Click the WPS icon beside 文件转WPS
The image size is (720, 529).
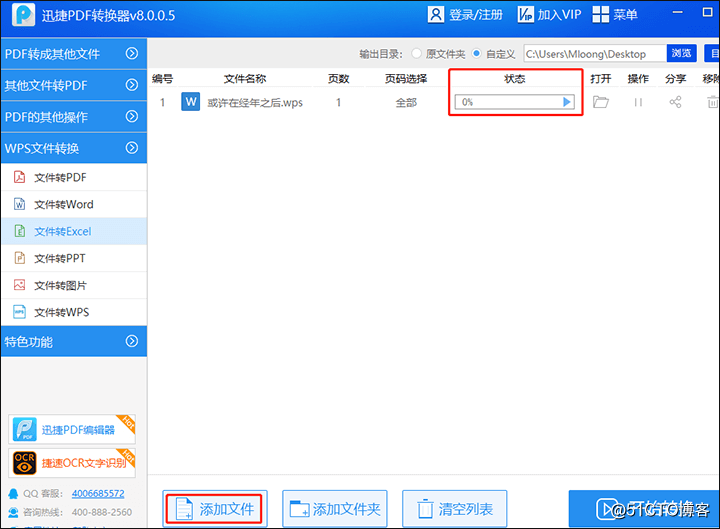coord(19,312)
